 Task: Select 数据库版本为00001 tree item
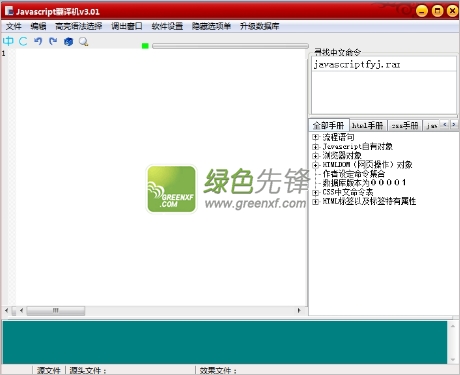coord(364,183)
